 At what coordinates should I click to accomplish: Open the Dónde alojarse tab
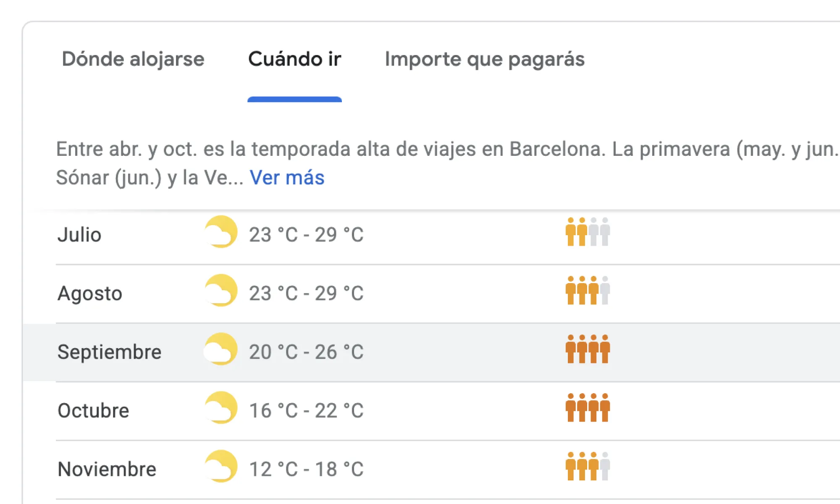point(133,59)
